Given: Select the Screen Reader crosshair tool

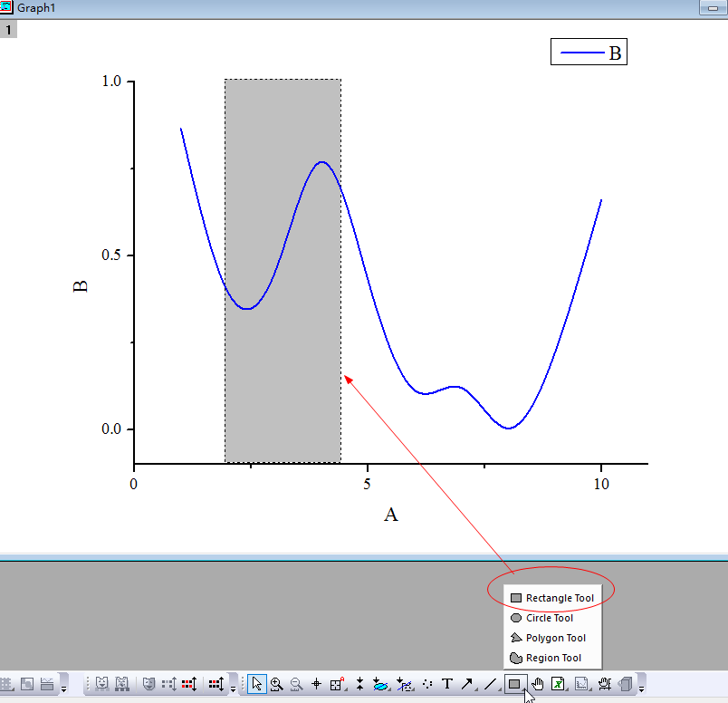Looking at the screenshot, I should click(316, 684).
